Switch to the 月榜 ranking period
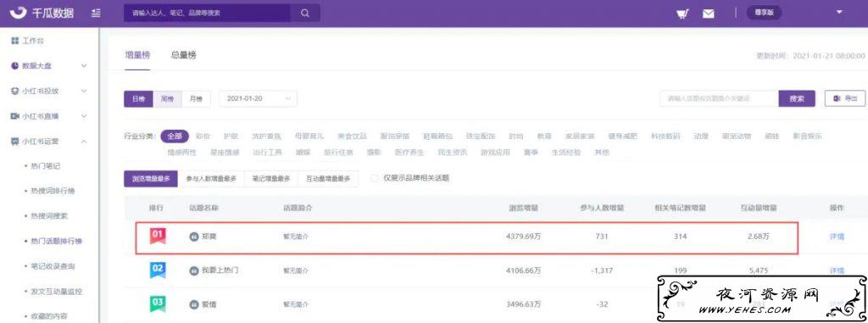This screenshot has height=323, width=868. point(196,99)
